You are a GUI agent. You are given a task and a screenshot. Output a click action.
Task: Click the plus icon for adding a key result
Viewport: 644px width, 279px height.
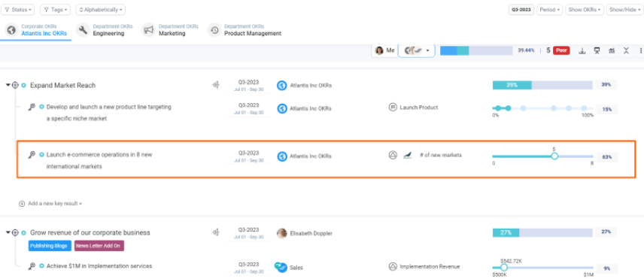coord(22,204)
